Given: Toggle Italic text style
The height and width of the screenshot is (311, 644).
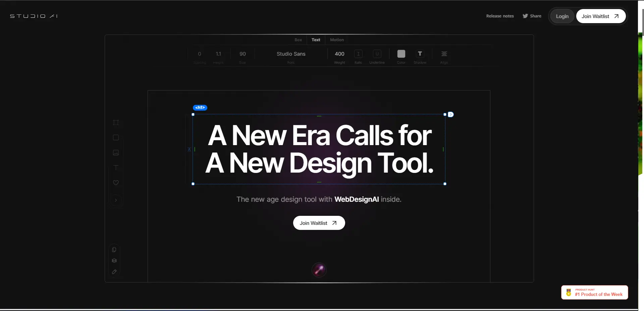Looking at the screenshot, I should coord(358,54).
